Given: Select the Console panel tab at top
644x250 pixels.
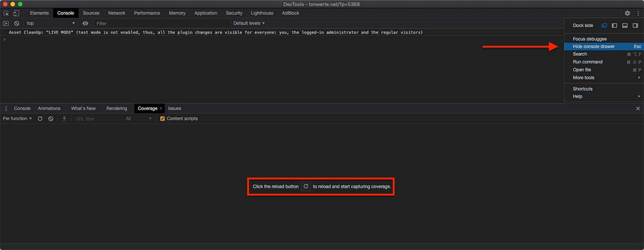Looking at the screenshot, I should tap(65, 13).
